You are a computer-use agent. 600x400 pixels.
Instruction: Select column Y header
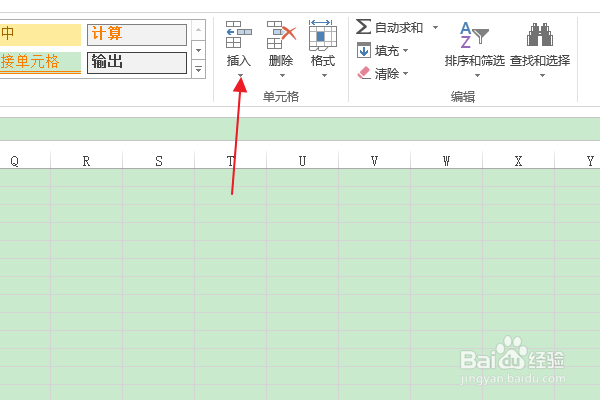pos(577,161)
